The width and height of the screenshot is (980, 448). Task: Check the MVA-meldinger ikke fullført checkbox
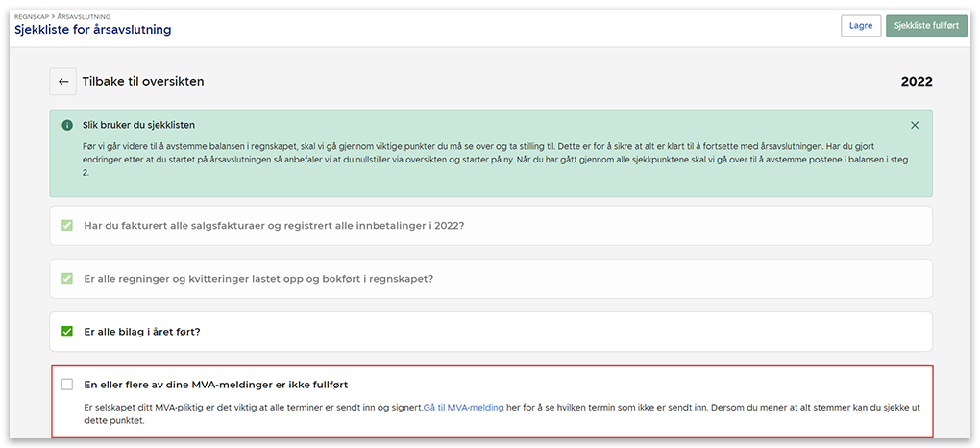point(67,385)
